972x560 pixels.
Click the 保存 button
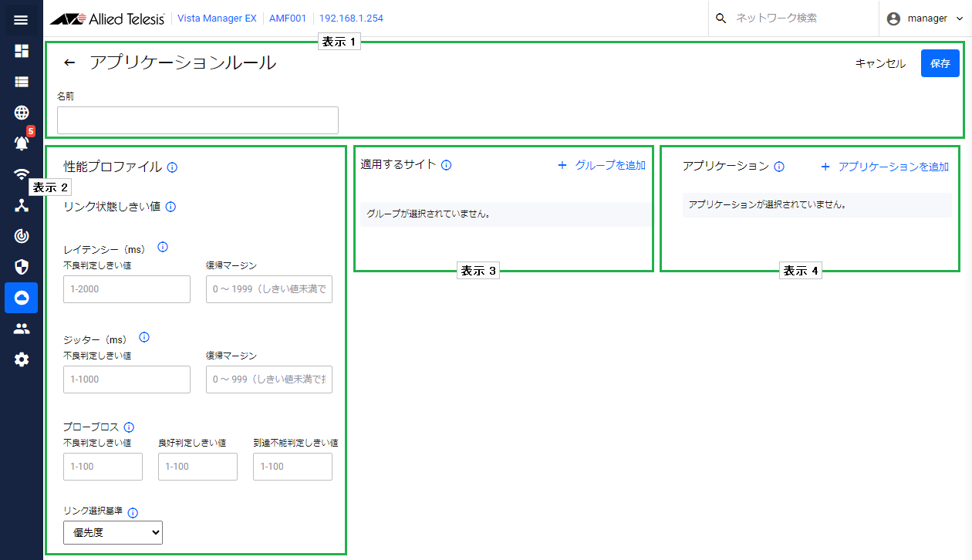[x=940, y=63]
